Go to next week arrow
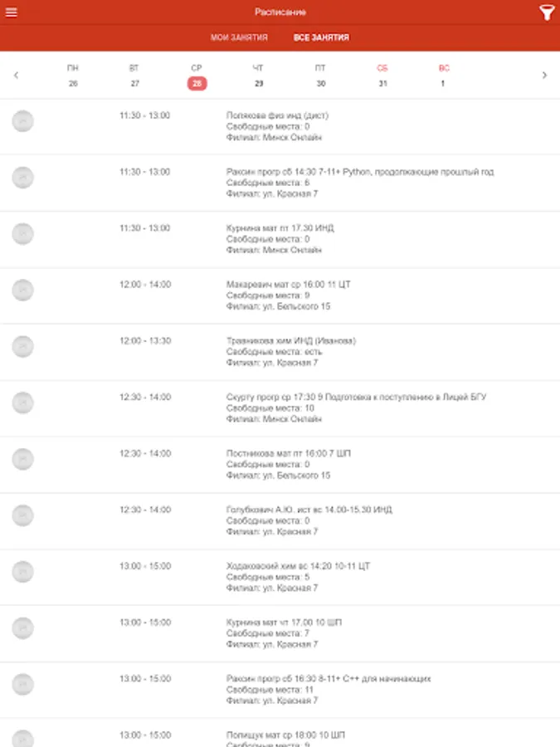The image size is (560, 747). [544, 76]
